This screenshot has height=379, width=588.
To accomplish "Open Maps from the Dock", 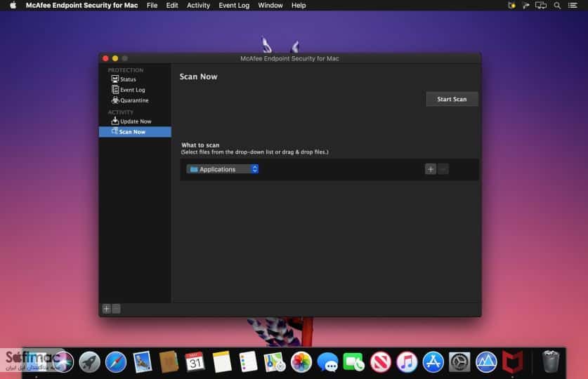I will click(x=275, y=361).
